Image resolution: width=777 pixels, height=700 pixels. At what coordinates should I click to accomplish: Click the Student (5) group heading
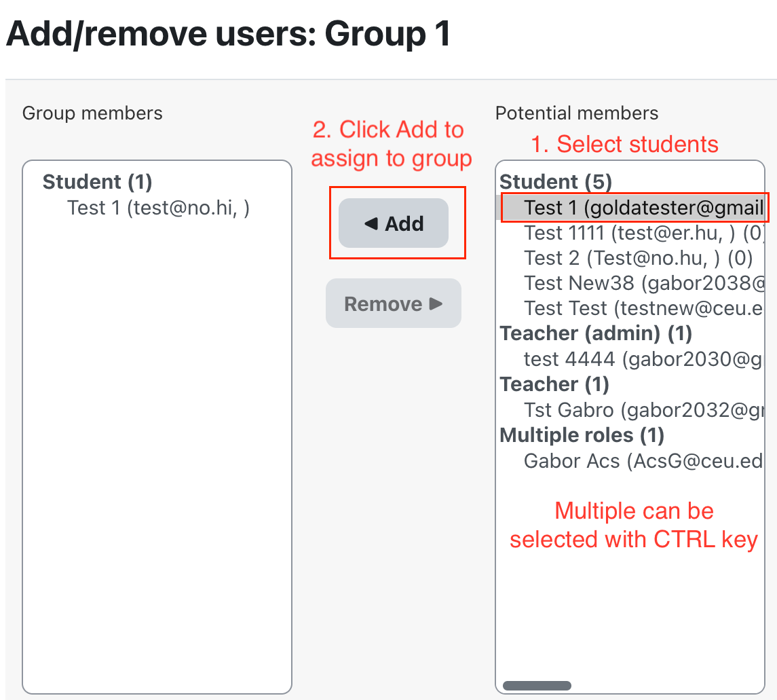click(556, 182)
